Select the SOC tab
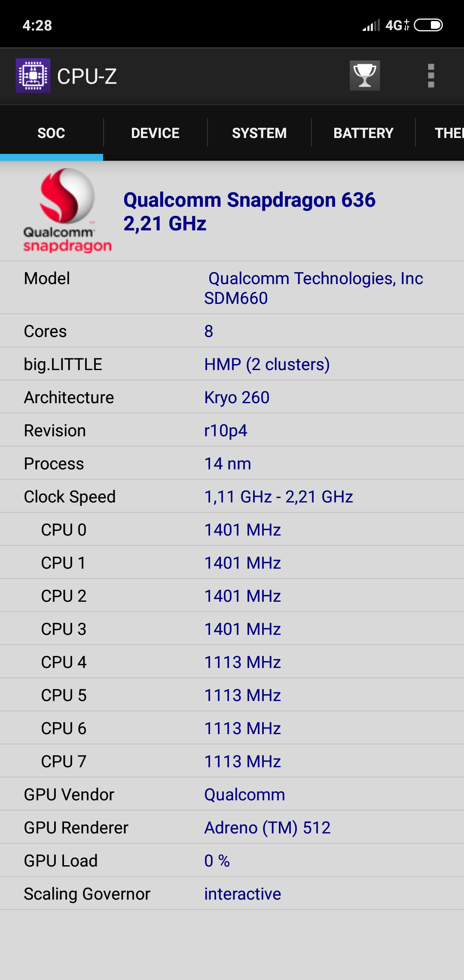 coord(51,133)
